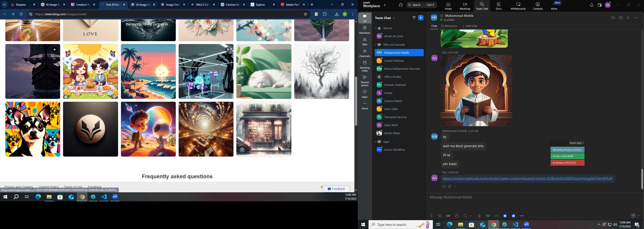Image resolution: width=644 pixels, height=229 pixels.
Task: Open Chrome downloads icon
Action: click(x=337, y=14)
